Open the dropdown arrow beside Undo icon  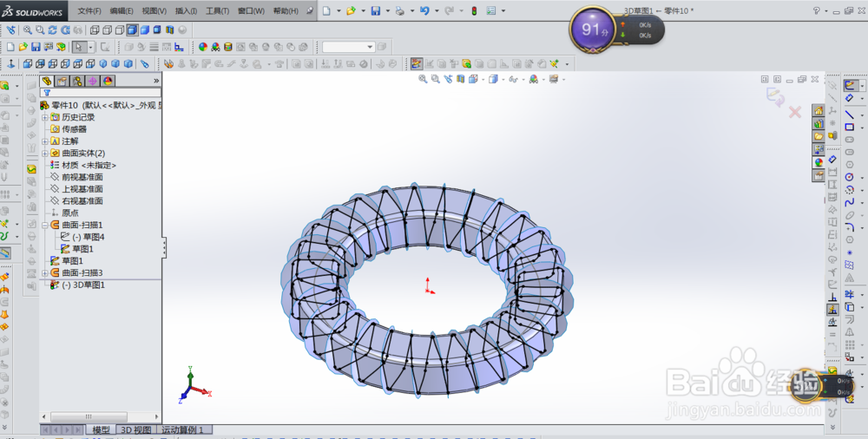(x=437, y=10)
